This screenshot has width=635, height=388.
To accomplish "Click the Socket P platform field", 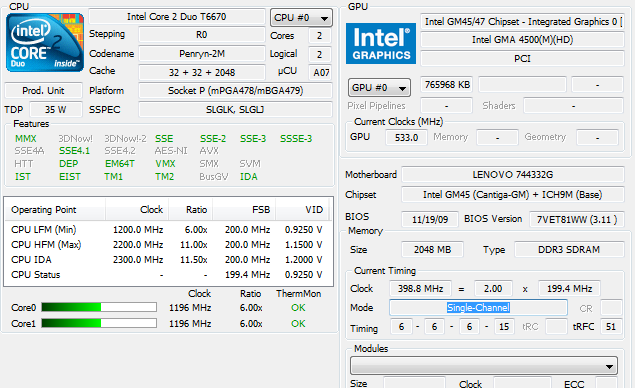I will (x=235, y=90).
